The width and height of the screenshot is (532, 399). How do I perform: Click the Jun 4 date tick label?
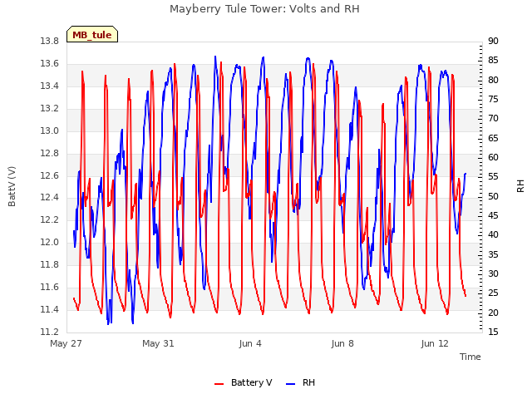tap(250, 343)
